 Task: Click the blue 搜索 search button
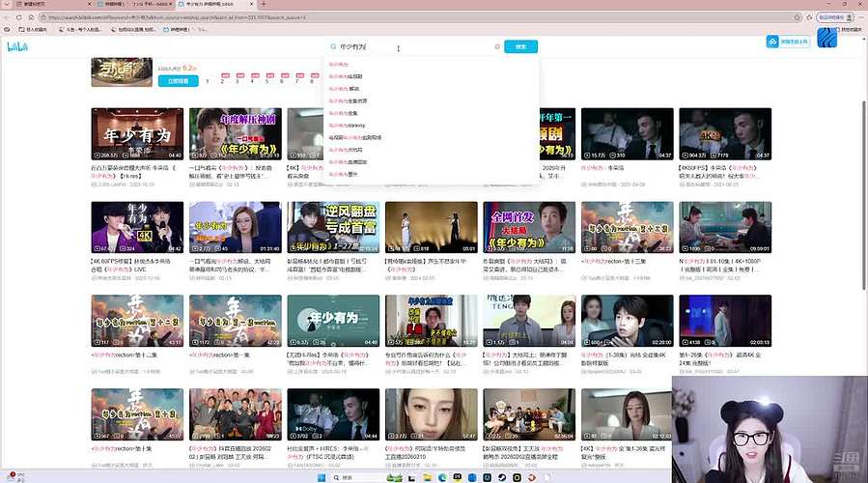click(521, 46)
